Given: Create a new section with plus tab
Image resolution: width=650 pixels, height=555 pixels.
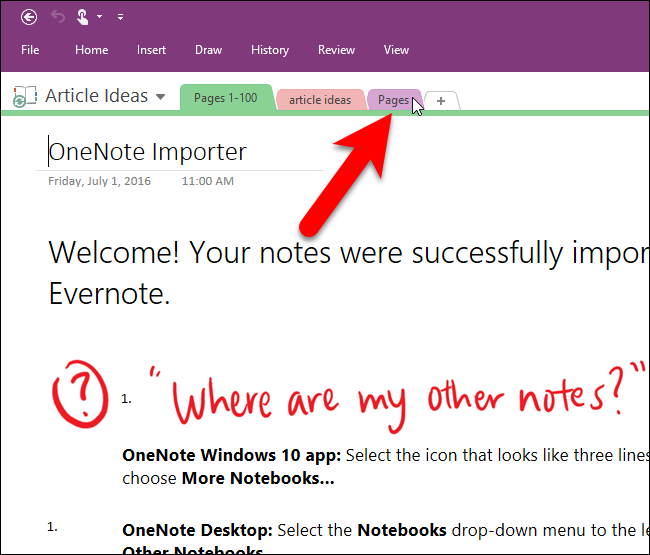Looking at the screenshot, I should point(441,101).
